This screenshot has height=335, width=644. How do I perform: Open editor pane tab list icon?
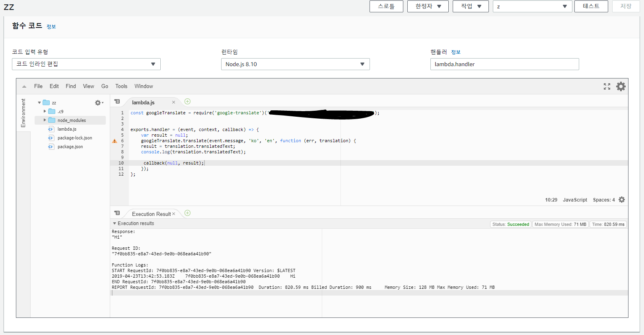coord(117,102)
